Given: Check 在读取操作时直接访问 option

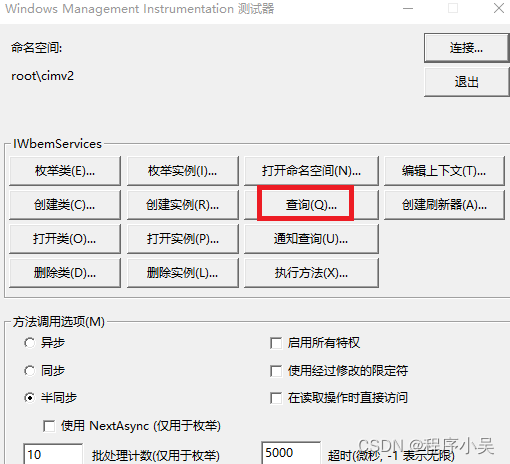Looking at the screenshot, I should tap(276, 398).
